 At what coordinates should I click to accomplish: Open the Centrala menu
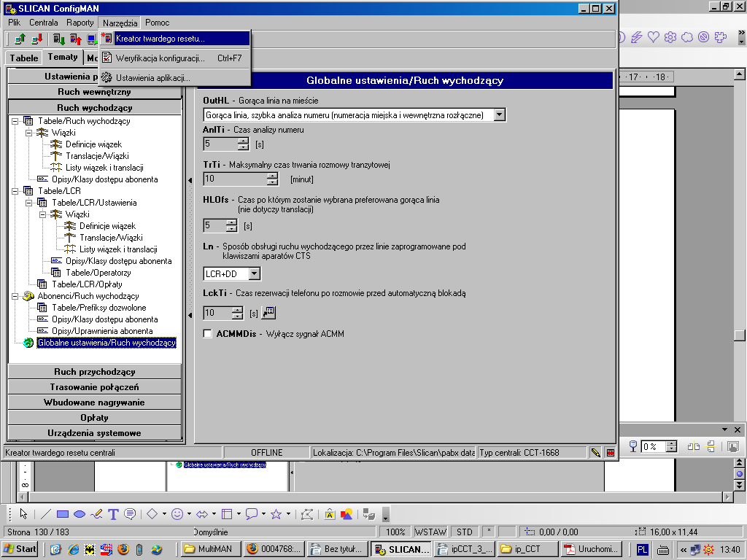click(43, 23)
